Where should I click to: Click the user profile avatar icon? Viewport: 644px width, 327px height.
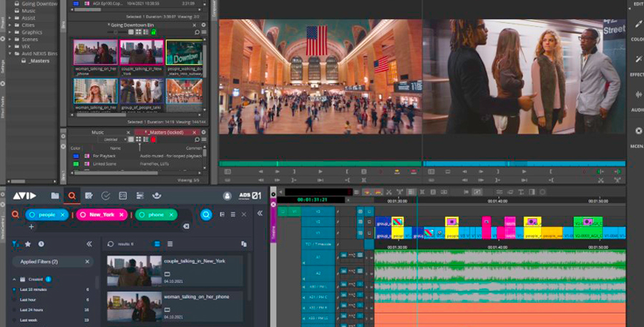point(227,196)
